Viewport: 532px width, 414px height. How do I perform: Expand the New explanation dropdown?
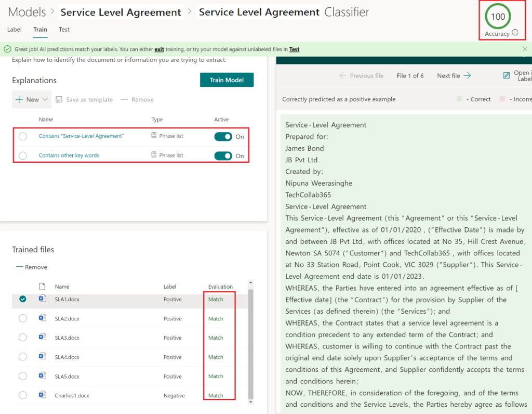[x=45, y=100]
